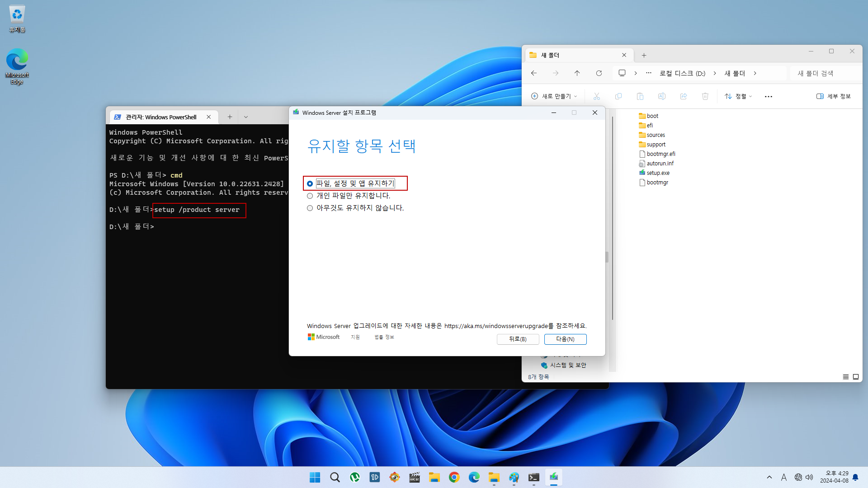868x488 pixels.
Task: Click the 다음(N) next button
Action: coord(565,339)
